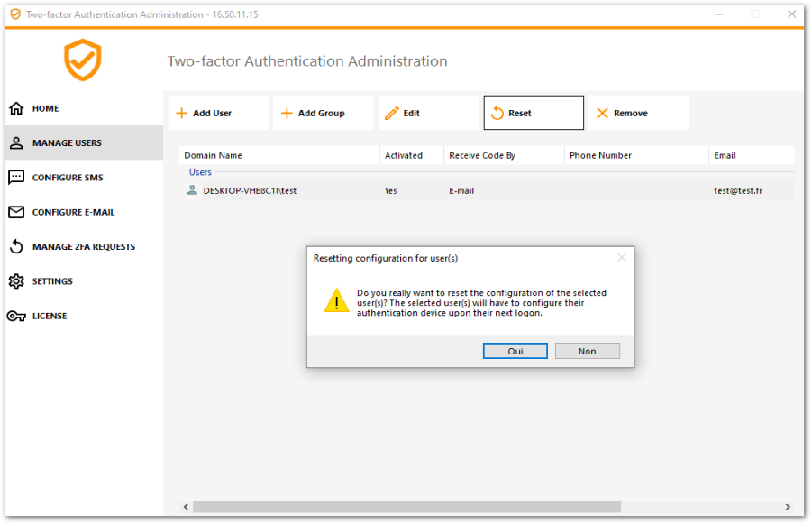Select the Configure SMS speech bubble icon
The image size is (812, 524).
tap(16, 178)
